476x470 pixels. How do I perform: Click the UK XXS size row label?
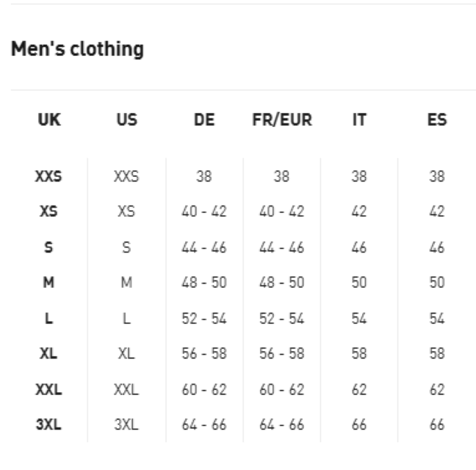48,177
